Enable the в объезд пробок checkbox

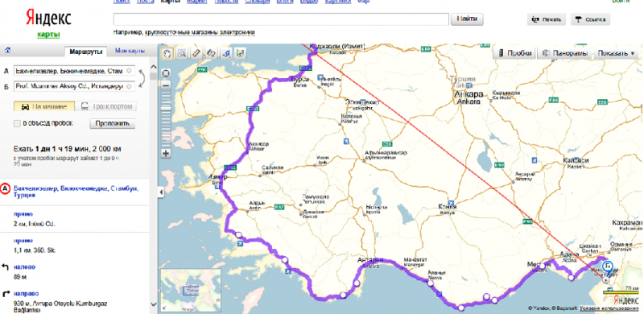point(17,123)
